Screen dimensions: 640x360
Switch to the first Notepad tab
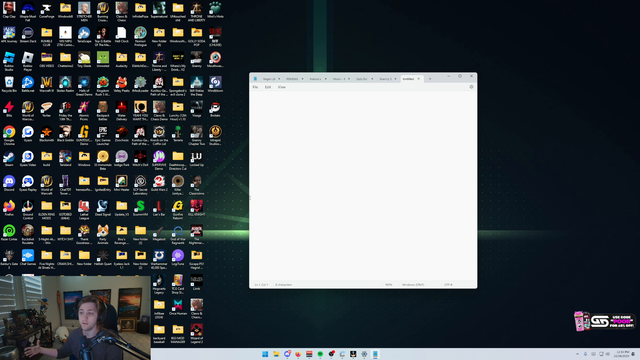click(x=269, y=79)
